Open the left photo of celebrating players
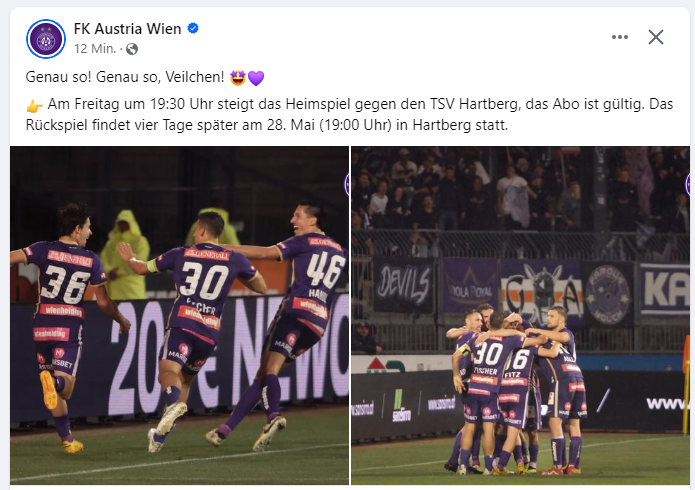 [180, 315]
